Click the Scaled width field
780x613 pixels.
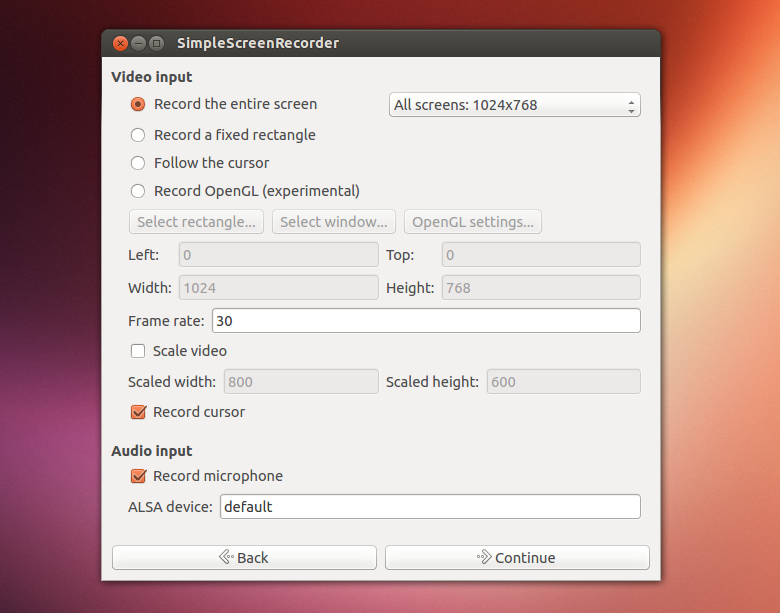[x=301, y=382]
